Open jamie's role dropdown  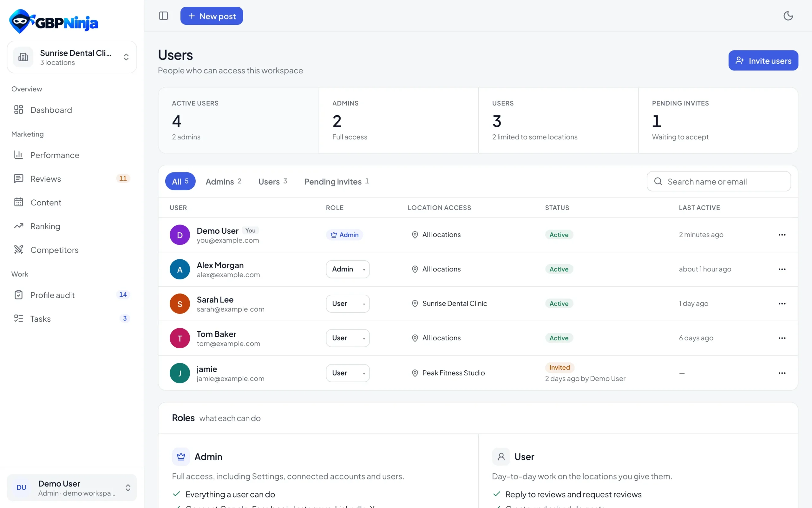(348, 373)
